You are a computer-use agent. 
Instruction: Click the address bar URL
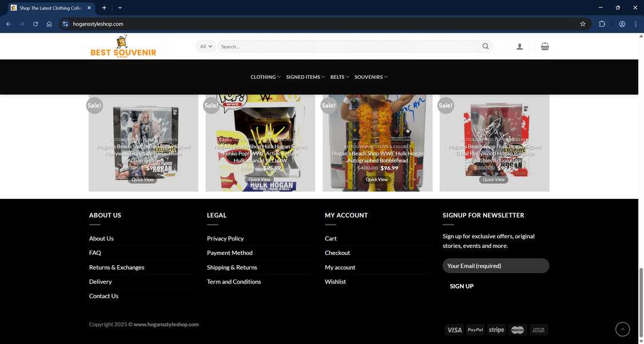(98, 24)
